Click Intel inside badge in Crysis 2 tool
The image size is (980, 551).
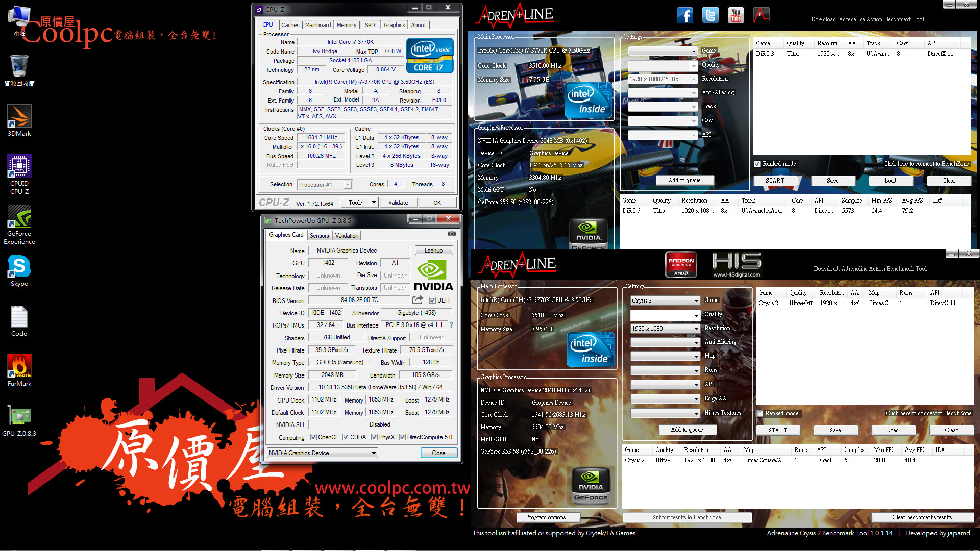point(591,349)
